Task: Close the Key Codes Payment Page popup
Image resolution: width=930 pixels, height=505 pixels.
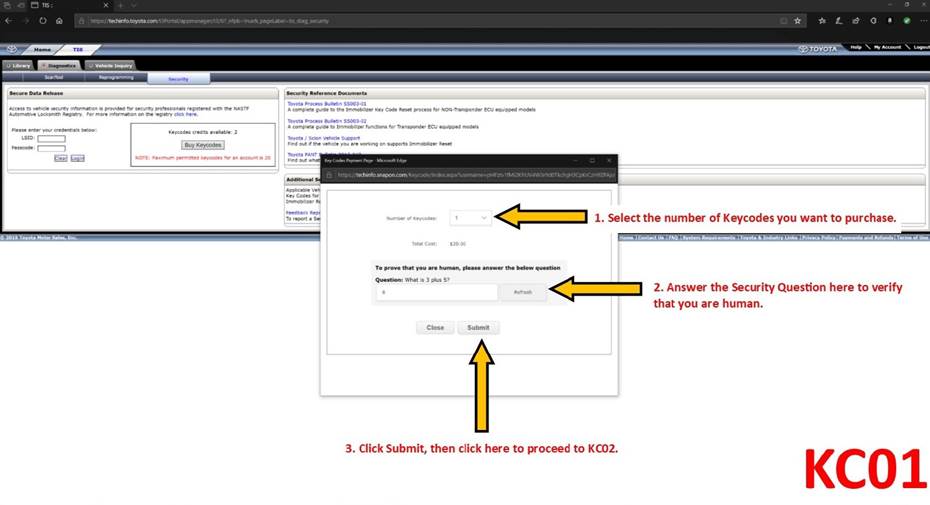Action: (x=609, y=160)
